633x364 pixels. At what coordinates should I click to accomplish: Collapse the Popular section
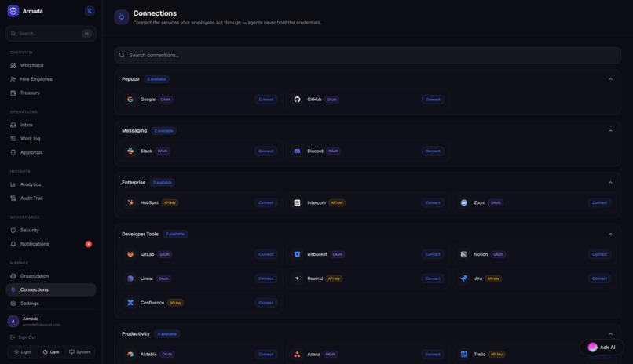click(x=610, y=79)
